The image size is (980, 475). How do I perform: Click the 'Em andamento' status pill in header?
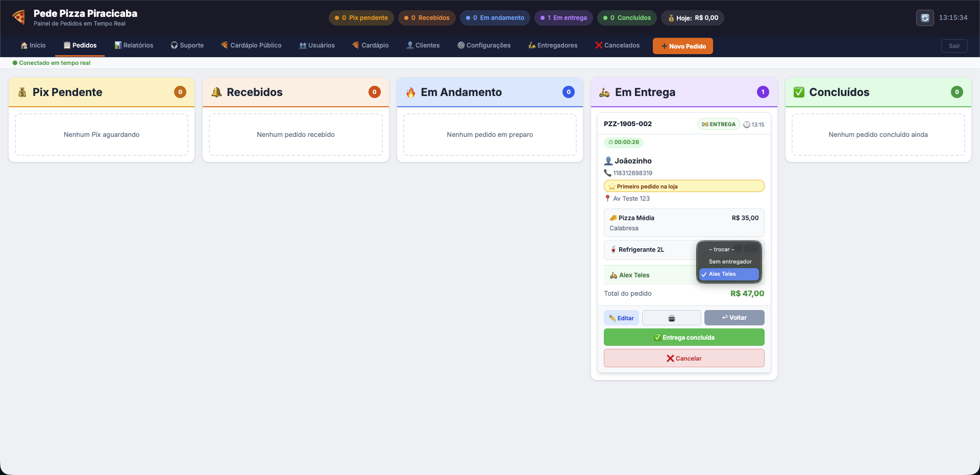(x=495, y=18)
